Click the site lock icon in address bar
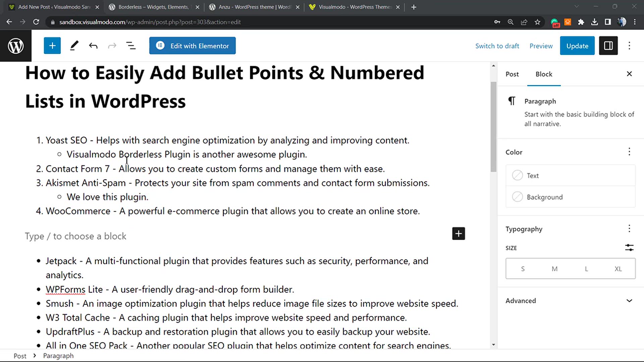Screen dimensions: 644x362 pos(52,22)
